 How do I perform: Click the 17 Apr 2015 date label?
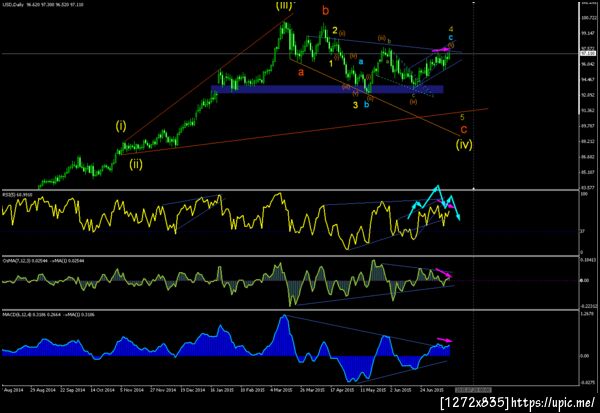coord(342,390)
